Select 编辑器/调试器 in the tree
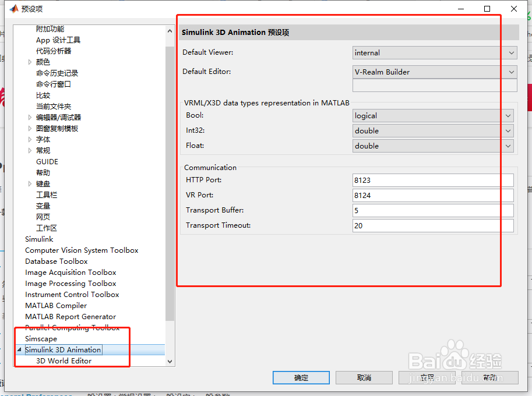The image size is (532, 396). pyautogui.click(x=59, y=118)
